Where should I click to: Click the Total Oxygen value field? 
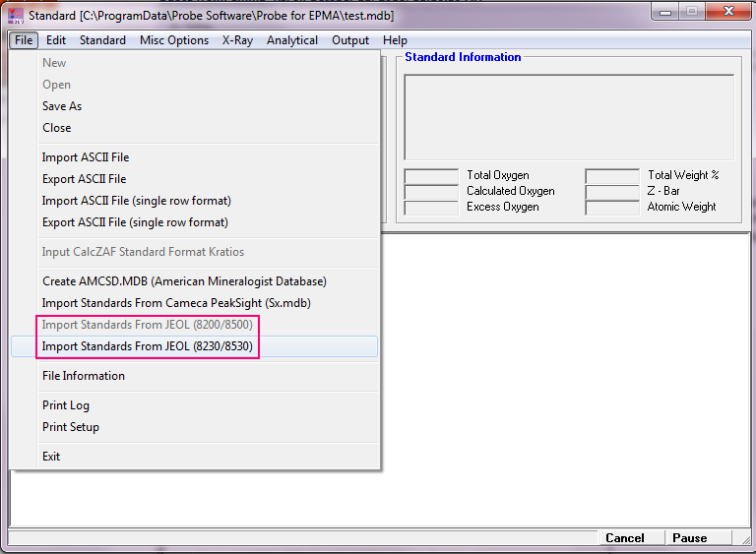coord(431,176)
